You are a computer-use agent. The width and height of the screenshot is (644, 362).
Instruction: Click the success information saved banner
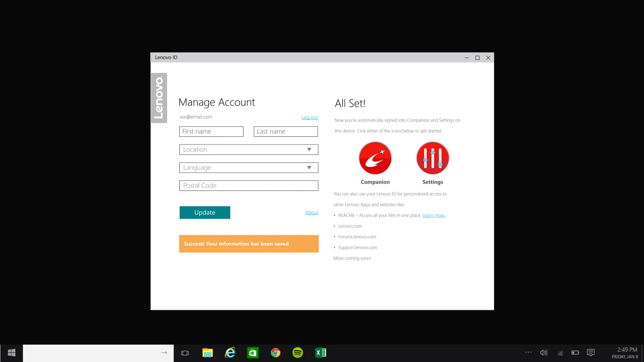pos(249,244)
